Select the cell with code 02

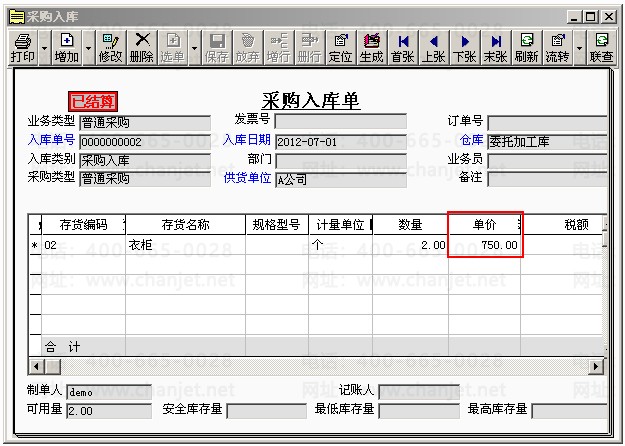click(x=84, y=245)
